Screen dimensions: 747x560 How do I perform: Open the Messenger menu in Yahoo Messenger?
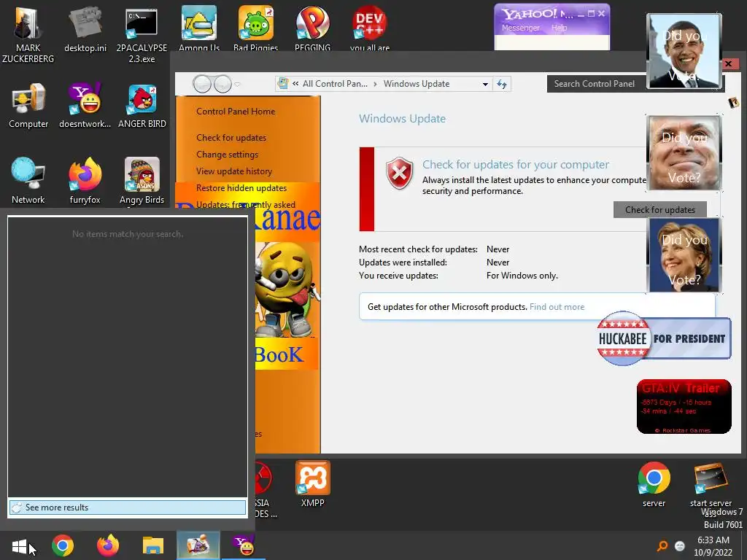[520, 28]
